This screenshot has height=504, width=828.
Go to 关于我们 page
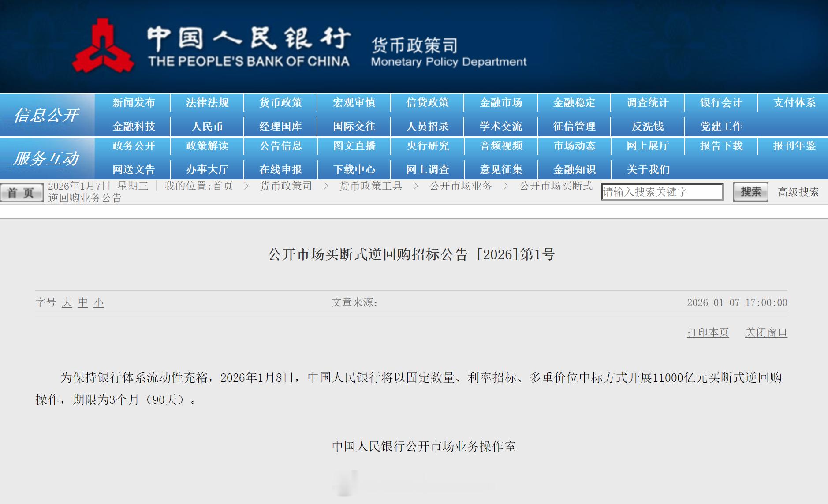point(648,170)
